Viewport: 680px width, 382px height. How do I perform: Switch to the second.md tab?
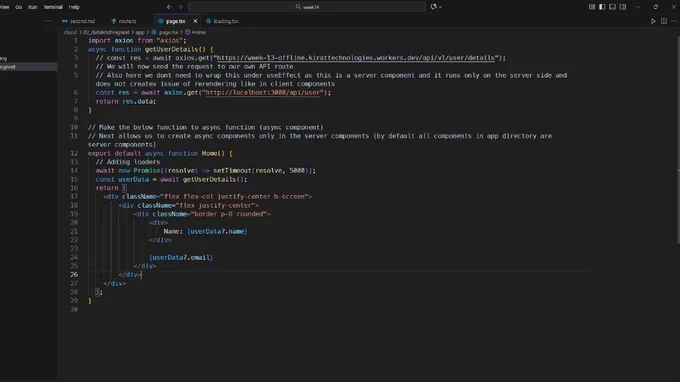point(79,21)
